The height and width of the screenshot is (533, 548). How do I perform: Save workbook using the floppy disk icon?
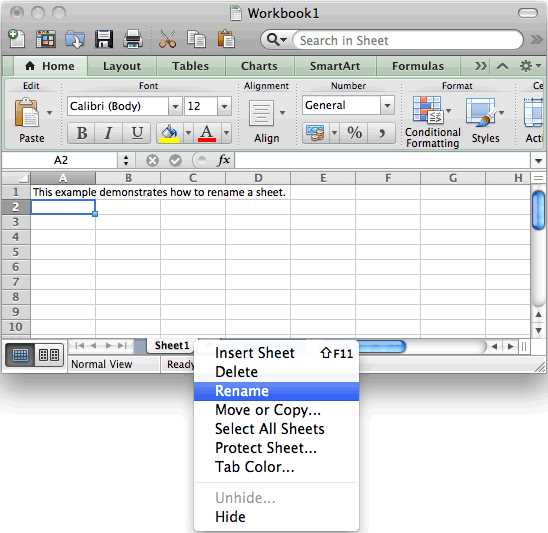104,39
